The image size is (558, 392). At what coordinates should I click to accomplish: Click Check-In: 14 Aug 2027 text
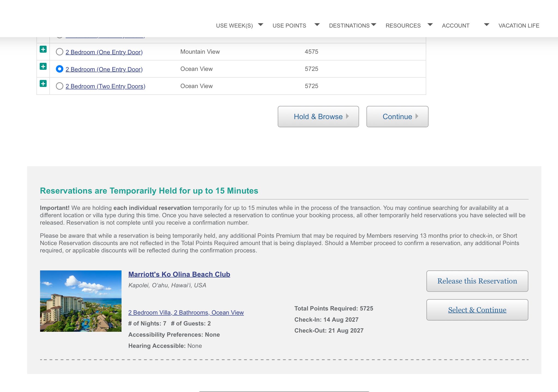click(x=326, y=320)
